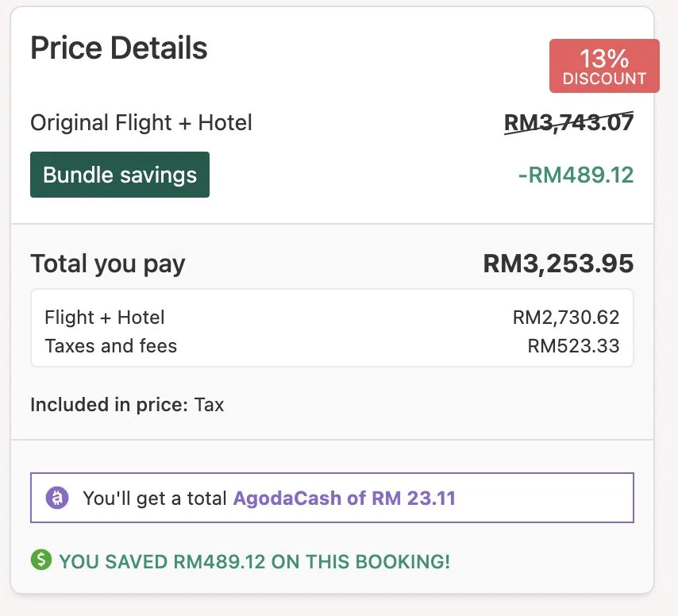Image resolution: width=678 pixels, height=616 pixels.
Task: Select the Total you pay label
Action: click(107, 264)
